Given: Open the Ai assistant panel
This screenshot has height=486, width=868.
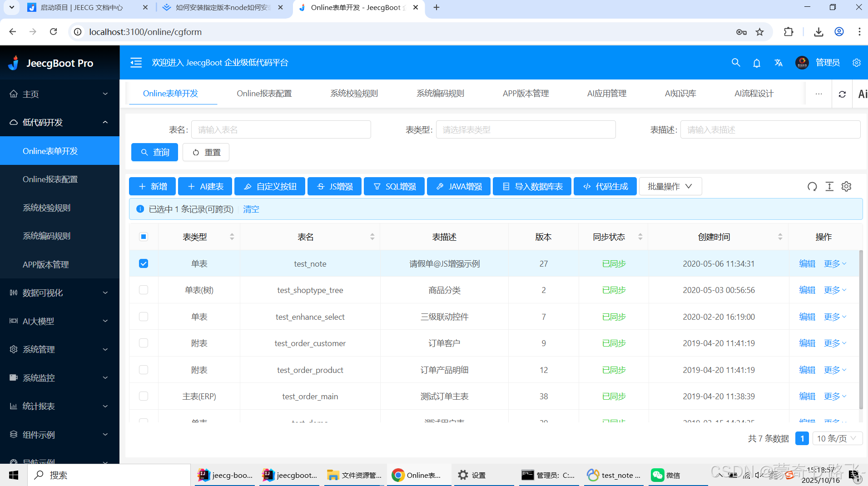Looking at the screenshot, I should tap(862, 94).
